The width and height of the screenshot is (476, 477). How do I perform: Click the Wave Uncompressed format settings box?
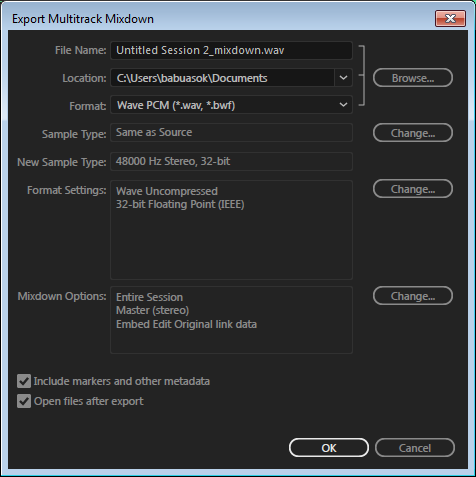(x=231, y=230)
